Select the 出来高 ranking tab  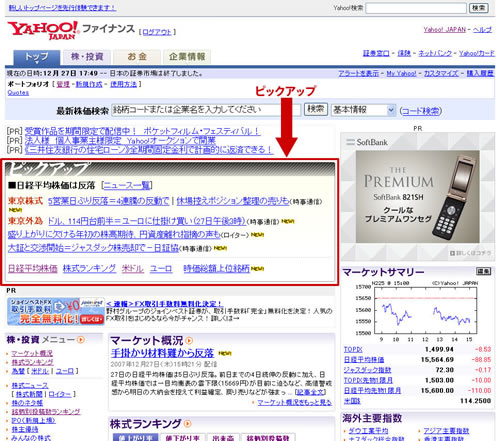coord(223,437)
